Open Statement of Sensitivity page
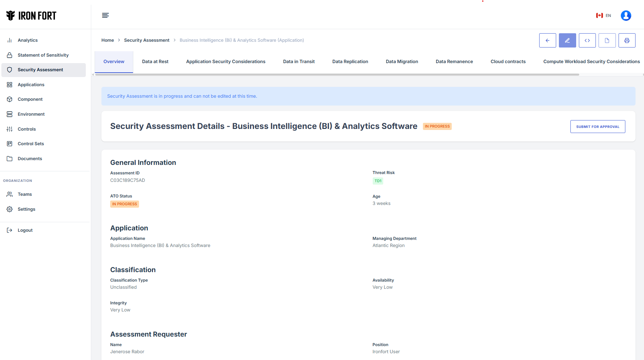 coord(43,55)
